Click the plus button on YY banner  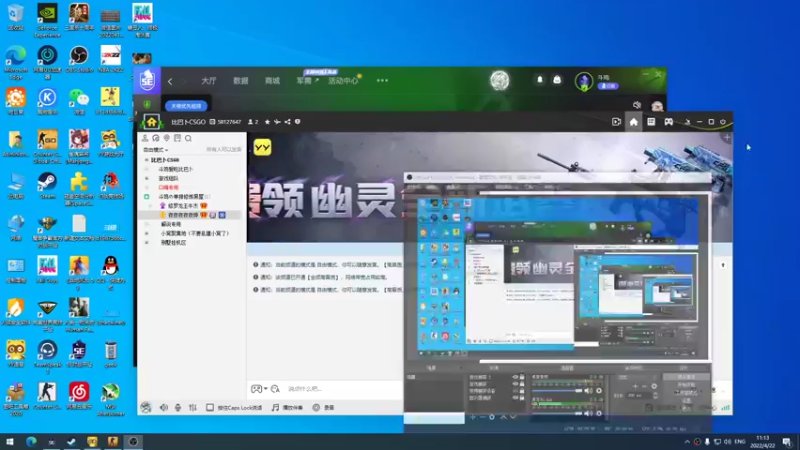tap(727, 137)
